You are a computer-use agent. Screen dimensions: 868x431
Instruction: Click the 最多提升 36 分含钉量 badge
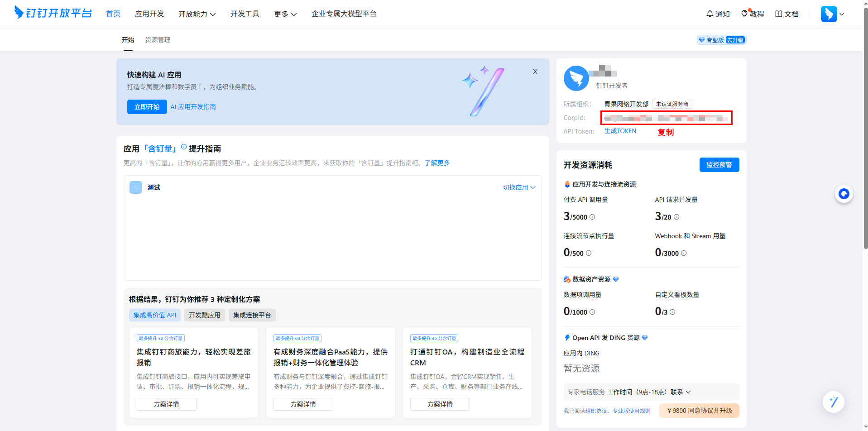[434, 338]
